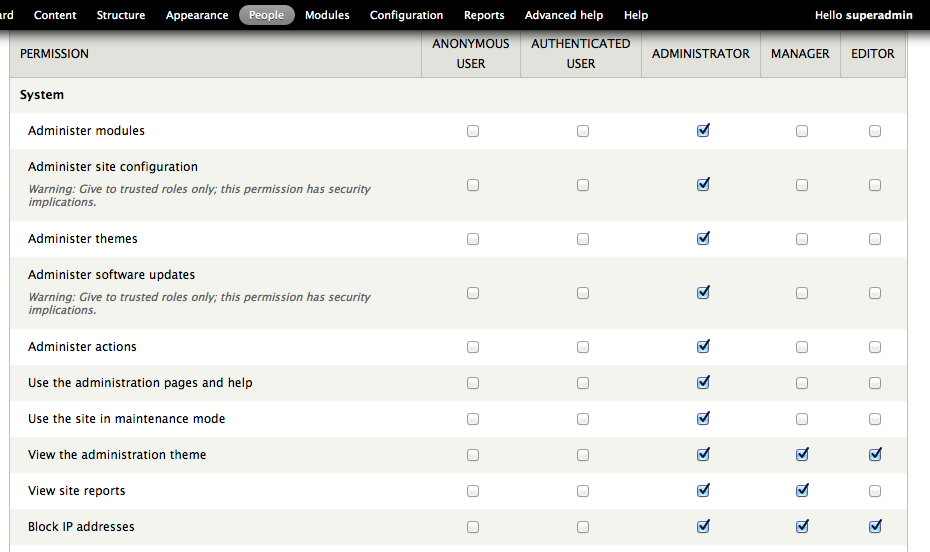Check Administer software updates for Authenticated user
This screenshot has height=552, width=930.
tap(583, 293)
